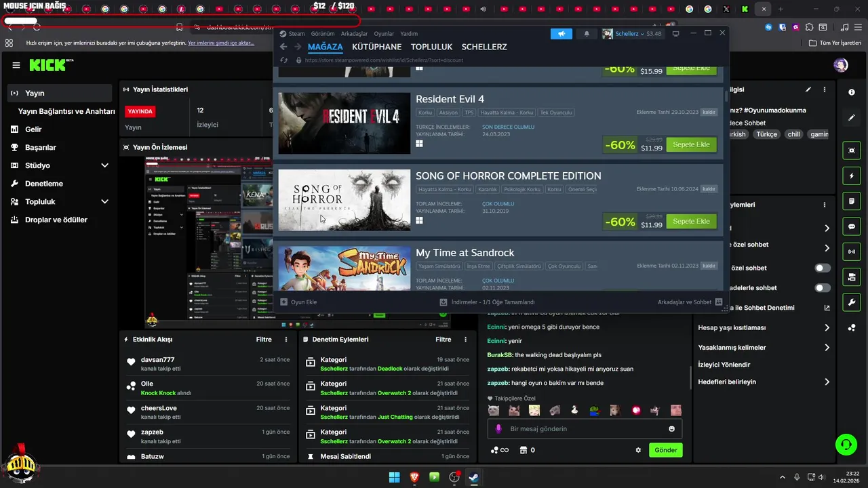Click the microphone tray icon
Image resolution: width=868 pixels, height=488 pixels.
click(797, 477)
